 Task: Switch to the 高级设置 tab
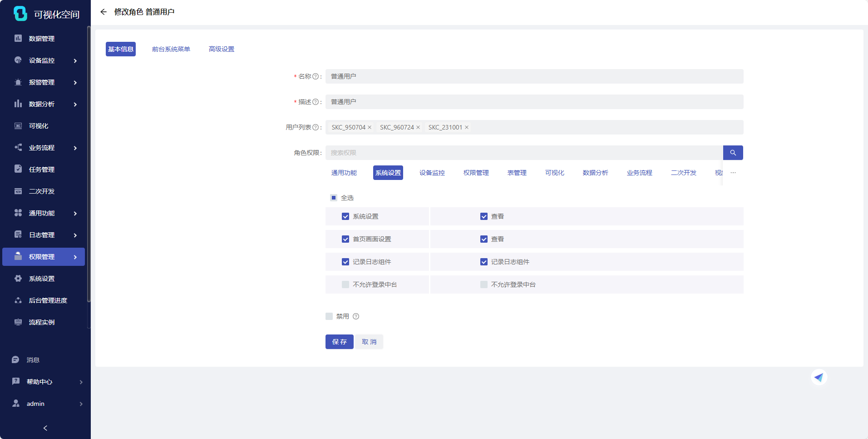(222, 49)
